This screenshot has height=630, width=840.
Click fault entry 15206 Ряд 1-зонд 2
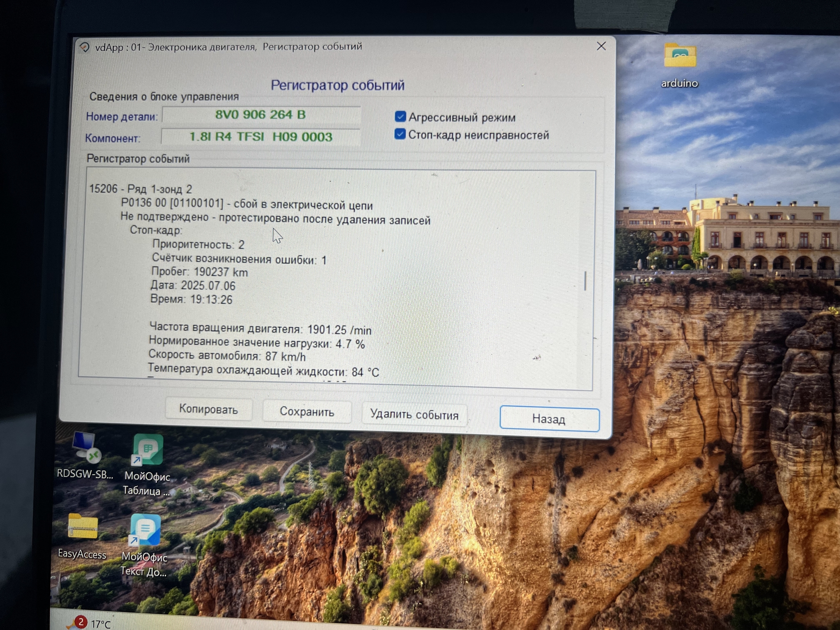141,189
